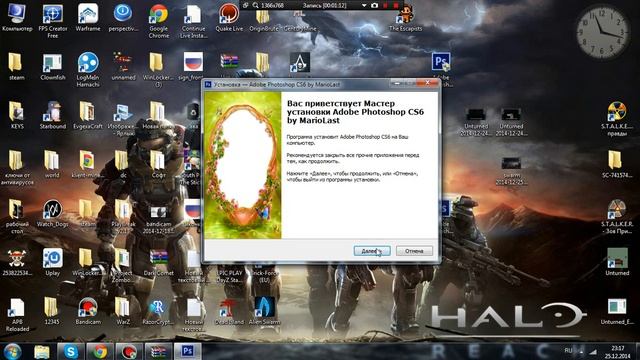Click the camera screenshot icon in recording bar

(x=374, y=6)
